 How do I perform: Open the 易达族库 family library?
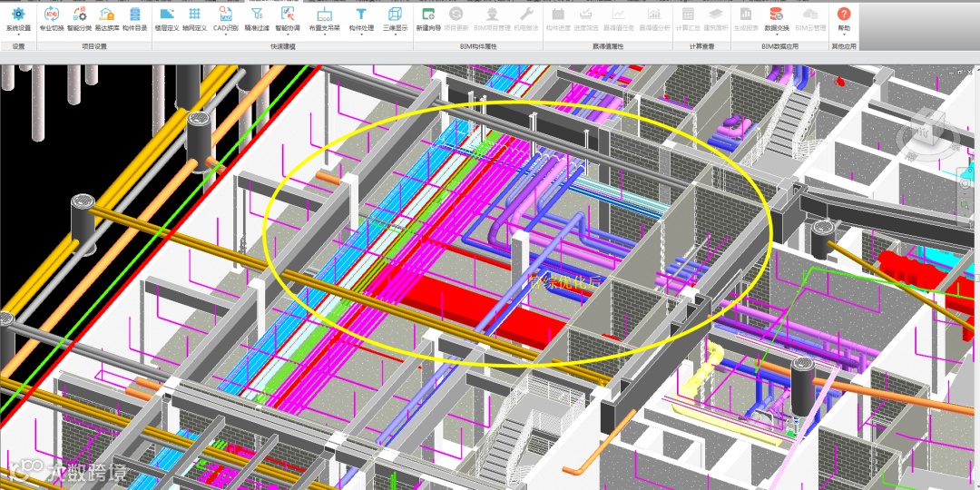107,19
